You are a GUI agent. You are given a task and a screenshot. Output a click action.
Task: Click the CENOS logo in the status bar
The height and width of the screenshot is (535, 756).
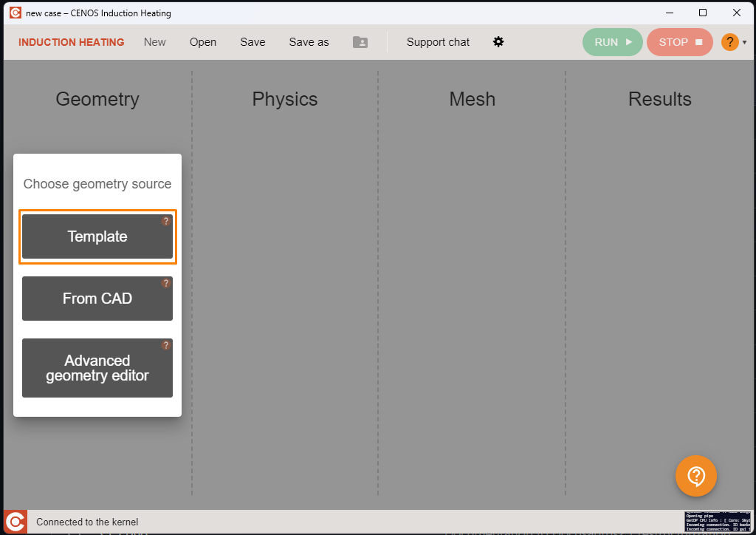[x=16, y=522]
